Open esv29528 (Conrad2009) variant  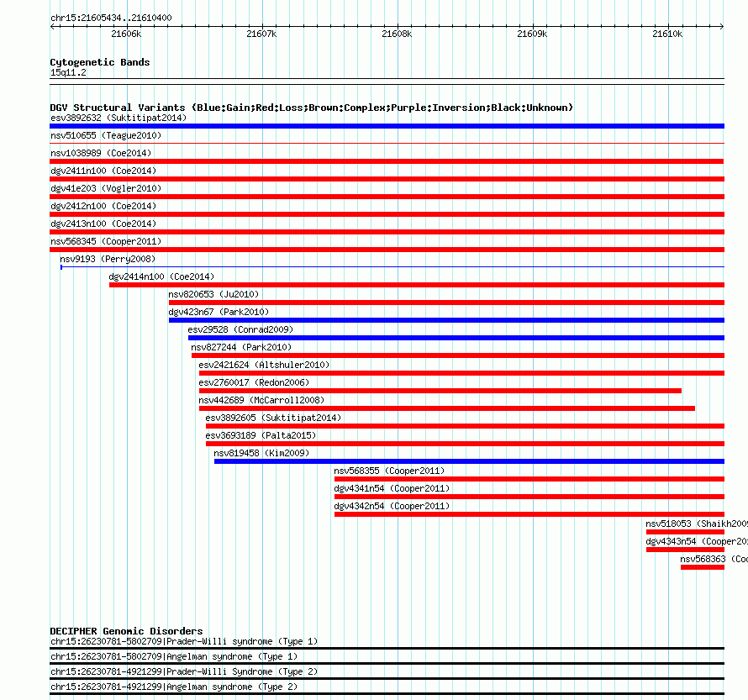pos(240,329)
